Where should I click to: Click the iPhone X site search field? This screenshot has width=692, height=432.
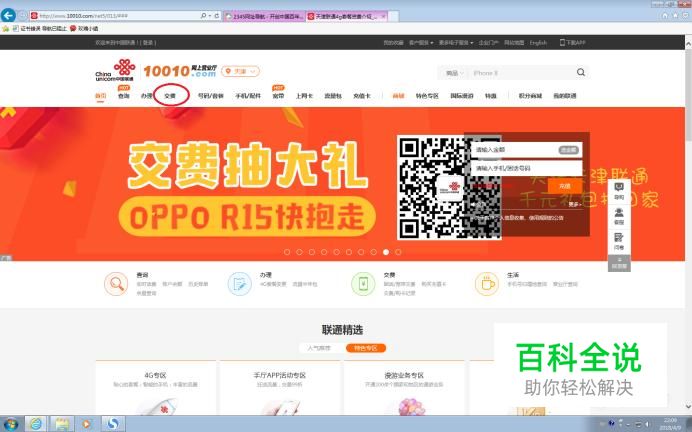pyautogui.click(x=521, y=73)
